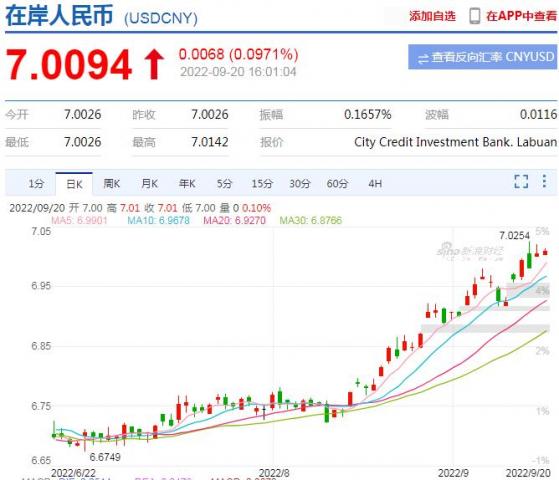
Task: Click the 0.10% change in chart header
Action: 256,208
